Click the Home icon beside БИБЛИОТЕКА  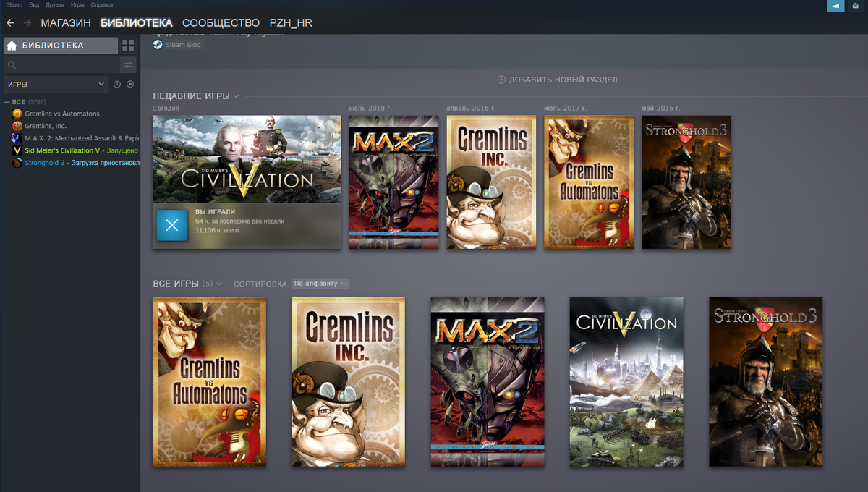tap(11, 45)
